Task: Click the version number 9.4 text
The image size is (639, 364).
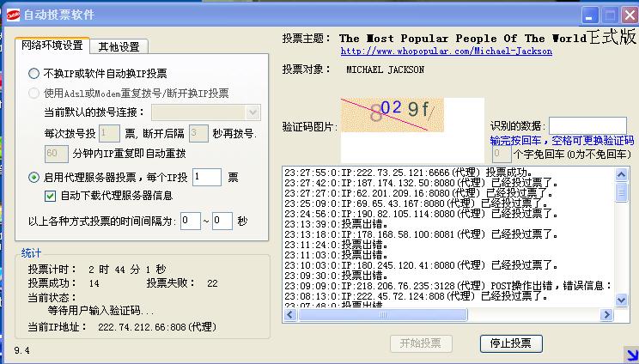Action: click(x=21, y=350)
